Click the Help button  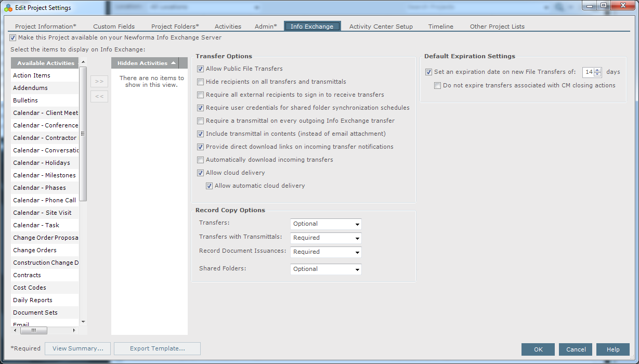point(613,349)
